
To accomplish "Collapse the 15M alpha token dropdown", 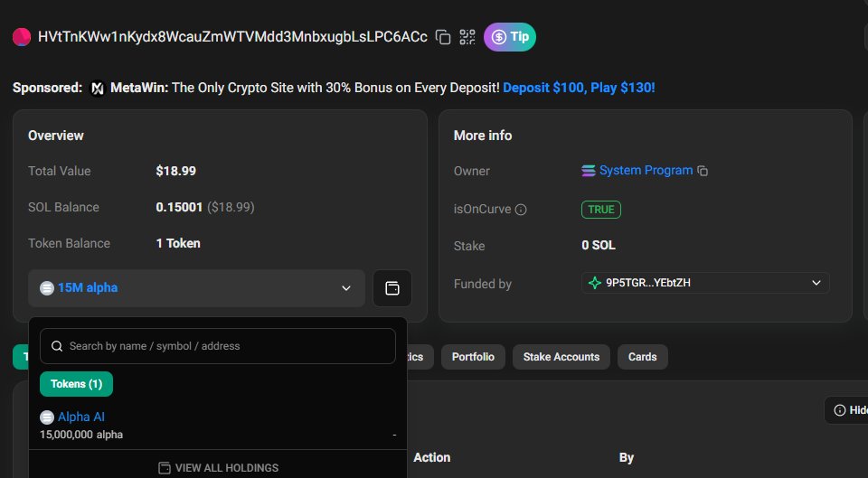I will pos(196,288).
